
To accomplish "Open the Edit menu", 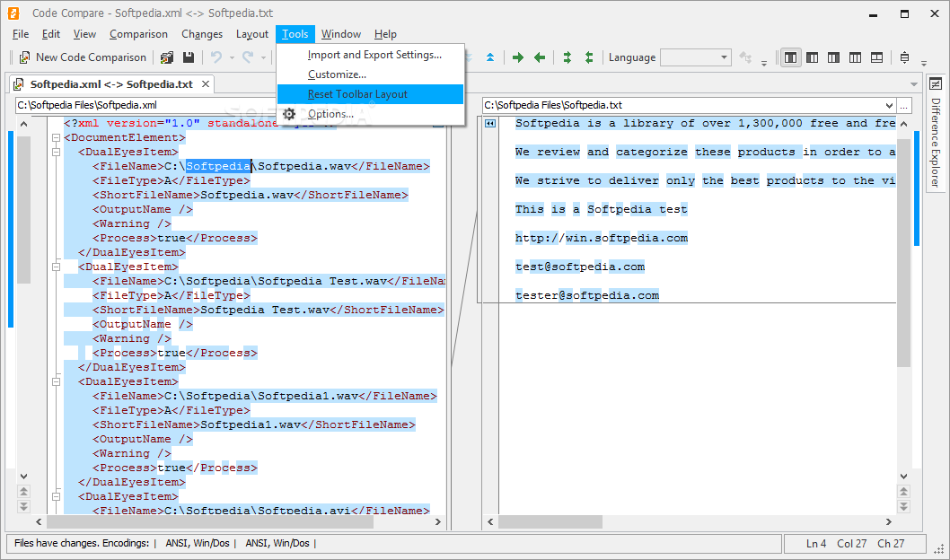I will click(x=51, y=34).
